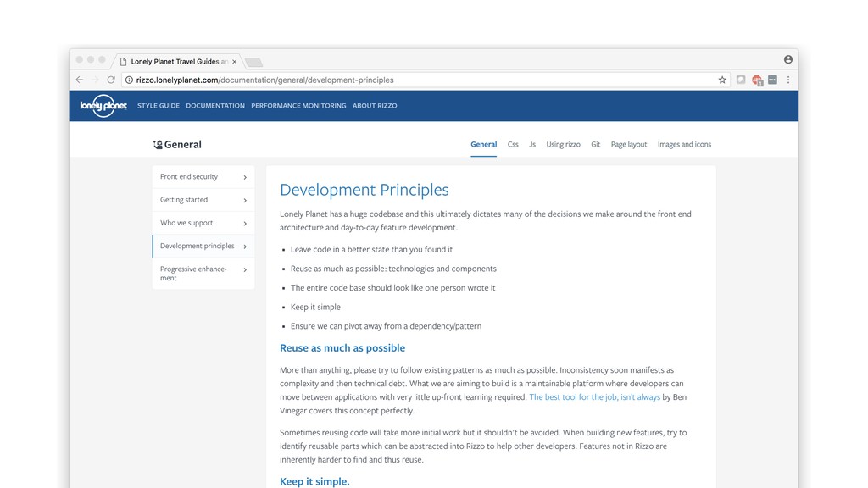868x488 pixels.
Task: Click the 'Keep it simple.' heading
Action: click(314, 481)
